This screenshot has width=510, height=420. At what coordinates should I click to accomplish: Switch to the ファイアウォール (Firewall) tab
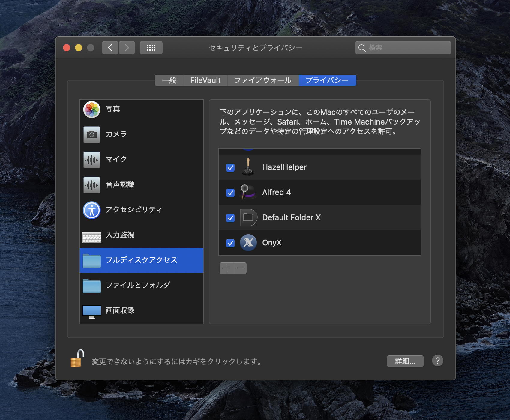tap(263, 80)
